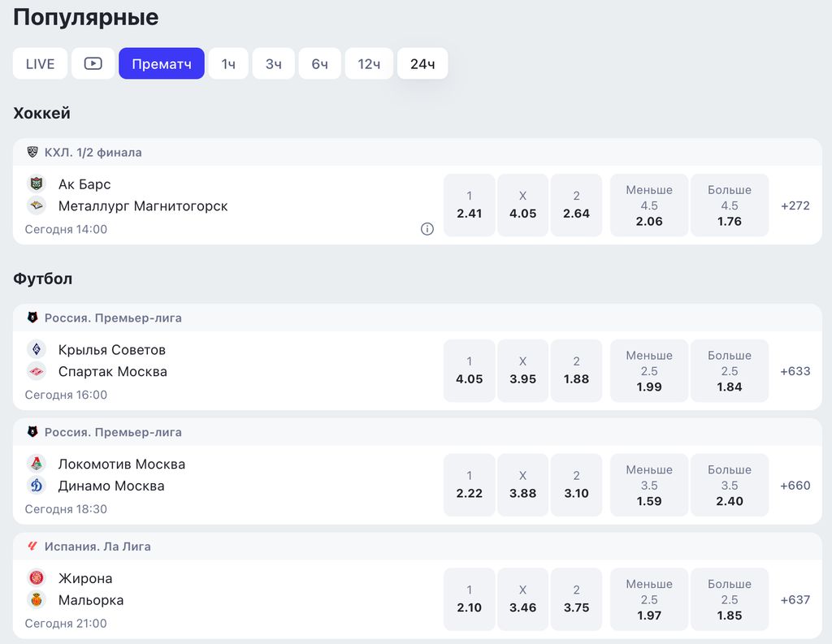
Task: Select draw odds 4.05 for Ак Барс match
Action: coord(522,205)
